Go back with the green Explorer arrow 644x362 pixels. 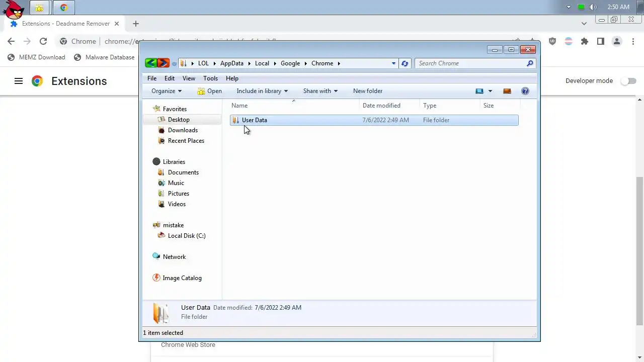point(151,63)
